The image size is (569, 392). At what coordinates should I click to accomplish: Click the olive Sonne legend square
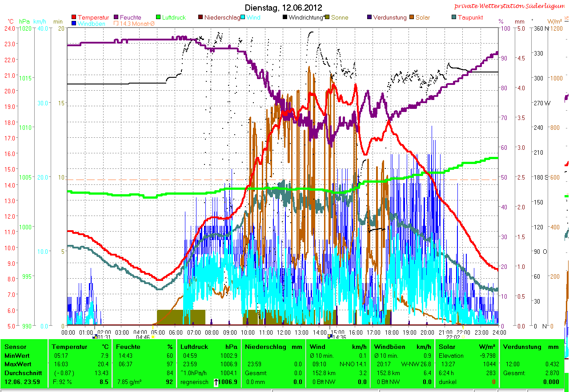[327, 18]
